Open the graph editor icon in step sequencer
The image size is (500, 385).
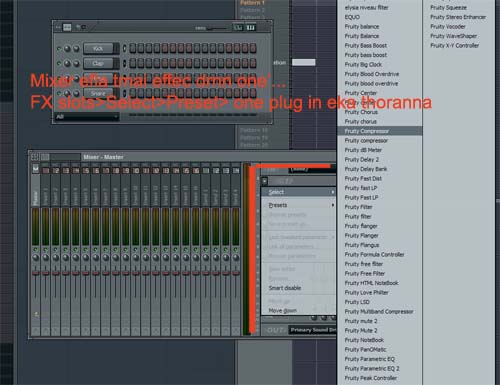(x=238, y=27)
